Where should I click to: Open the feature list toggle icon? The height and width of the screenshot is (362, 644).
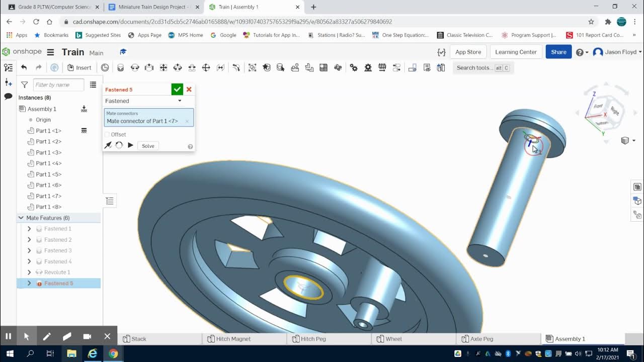pyautogui.click(x=8, y=67)
